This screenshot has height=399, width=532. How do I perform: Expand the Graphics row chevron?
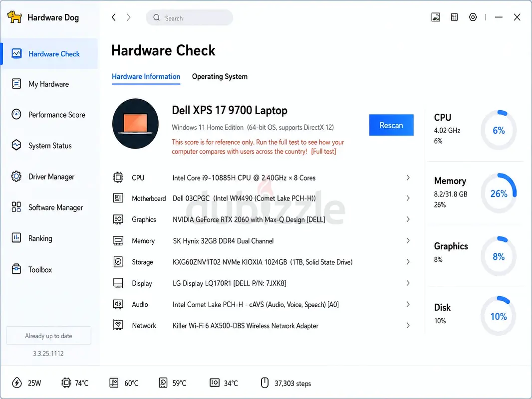pos(408,219)
